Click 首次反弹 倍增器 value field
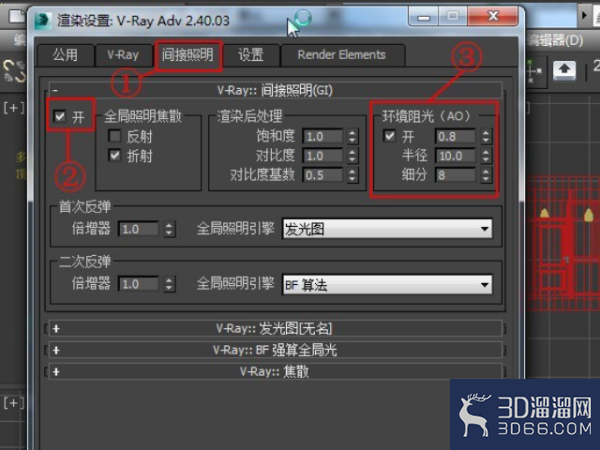This screenshot has height=450, width=600. click(138, 229)
